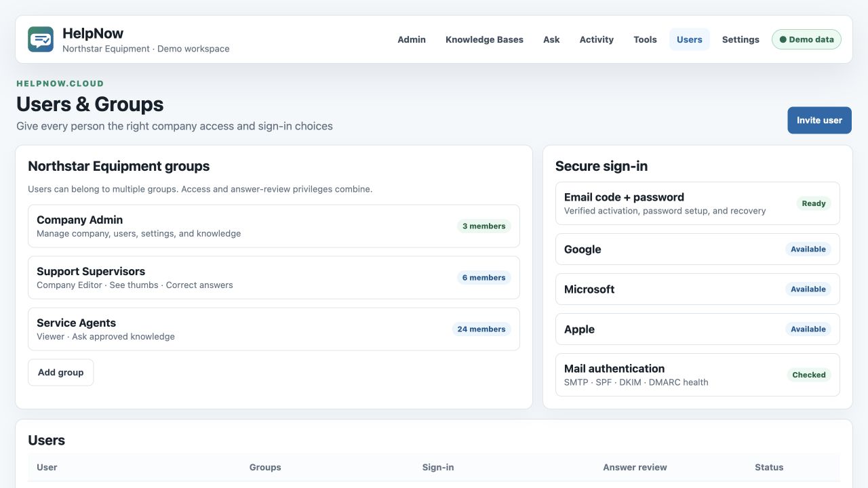The width and height of the screenshot is (868, 488).
Task: Open the Admin nav item
Action: click(x=412, y=39)
